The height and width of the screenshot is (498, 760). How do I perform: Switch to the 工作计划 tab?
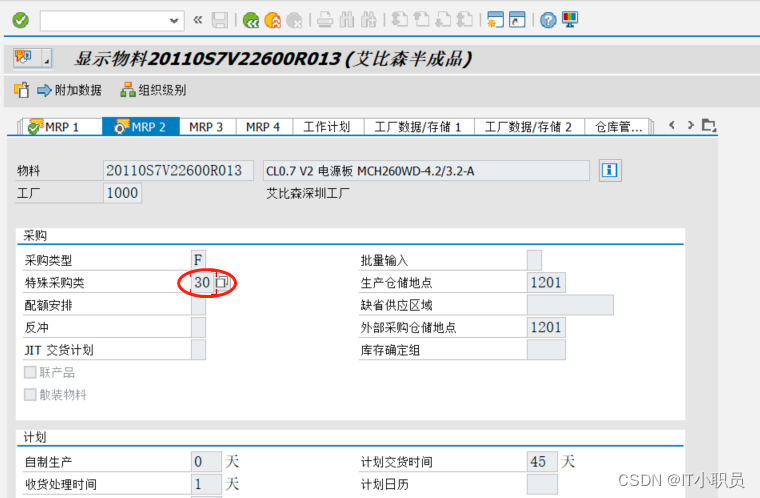(x=327, y=127)
